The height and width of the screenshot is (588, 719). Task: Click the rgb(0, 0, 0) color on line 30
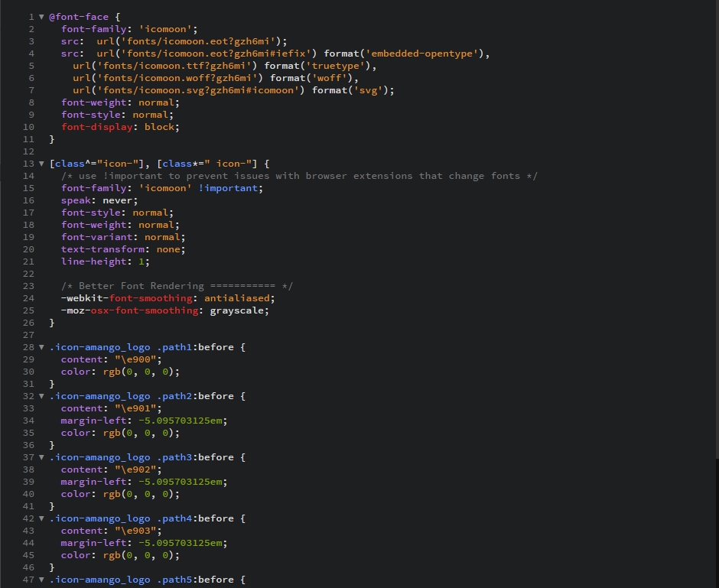click(138, 372)
